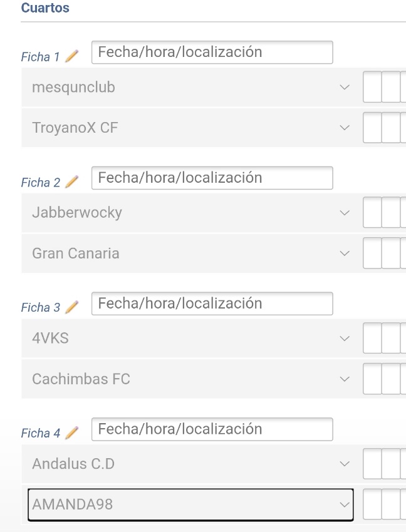This screenshot has width=406, height=532.
Task: Click the pencil edit icon for Ficha 4
Action: click(71, 432)
